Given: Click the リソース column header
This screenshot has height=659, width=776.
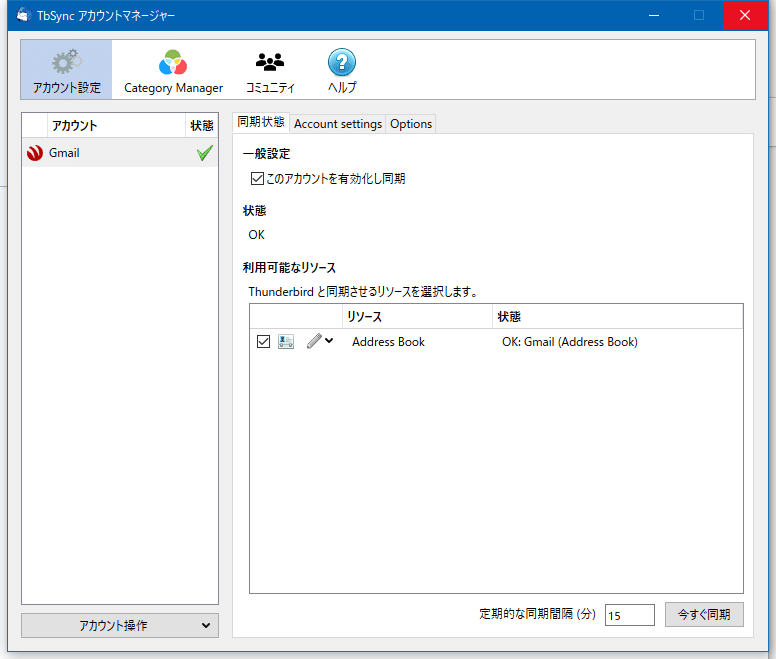Looking at the screenshot, I should (417, 317).
